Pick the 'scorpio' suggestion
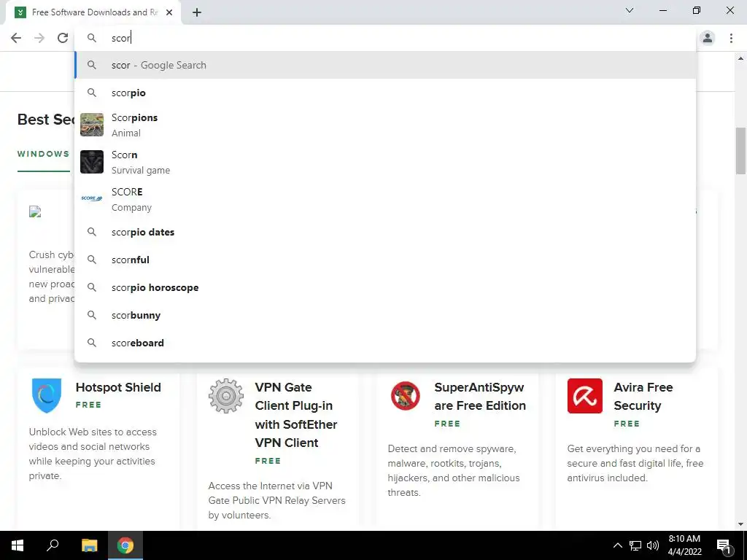 pyautogui.click(x=385, y=93)
